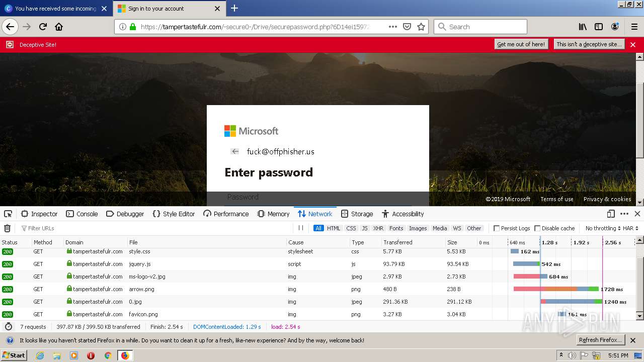Switch to the Console tab
644x362 pixels.
(82, 214)
